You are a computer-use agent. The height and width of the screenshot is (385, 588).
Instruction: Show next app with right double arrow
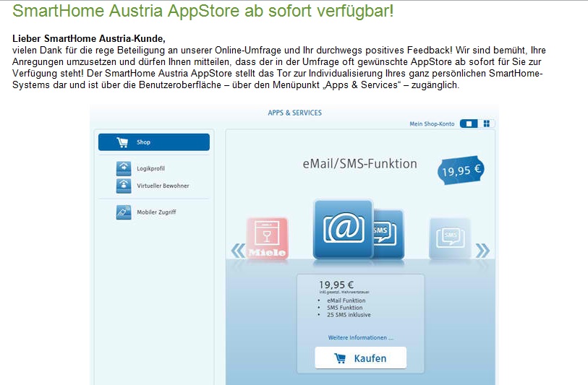pyautogui.click(x=482, y=251)
